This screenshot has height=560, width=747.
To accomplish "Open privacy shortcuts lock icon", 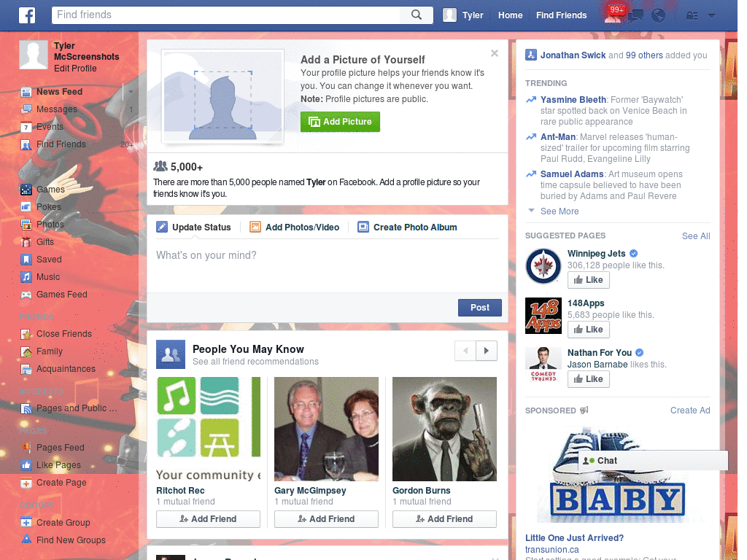I will tap(692, 16).
